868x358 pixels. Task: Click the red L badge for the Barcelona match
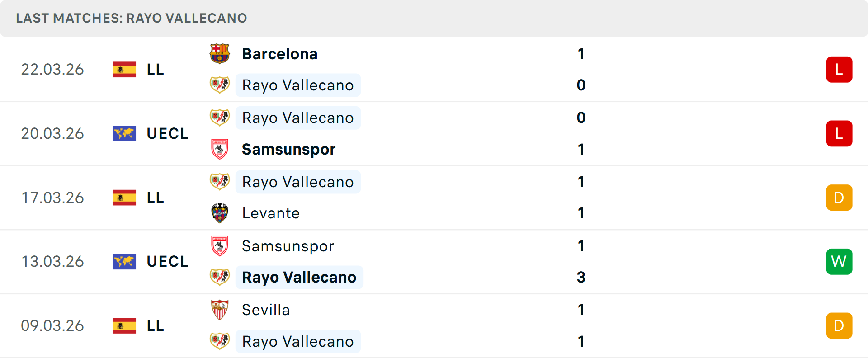(839, 69)
